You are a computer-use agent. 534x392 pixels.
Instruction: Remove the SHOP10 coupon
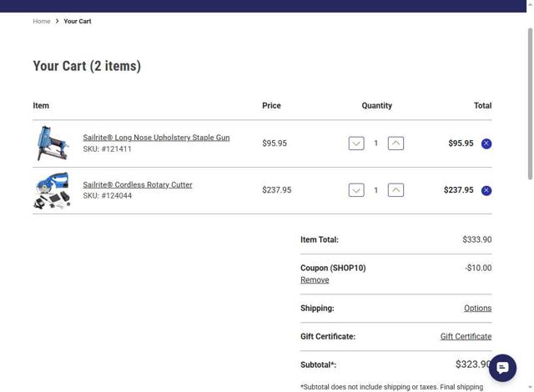(315, 279)
